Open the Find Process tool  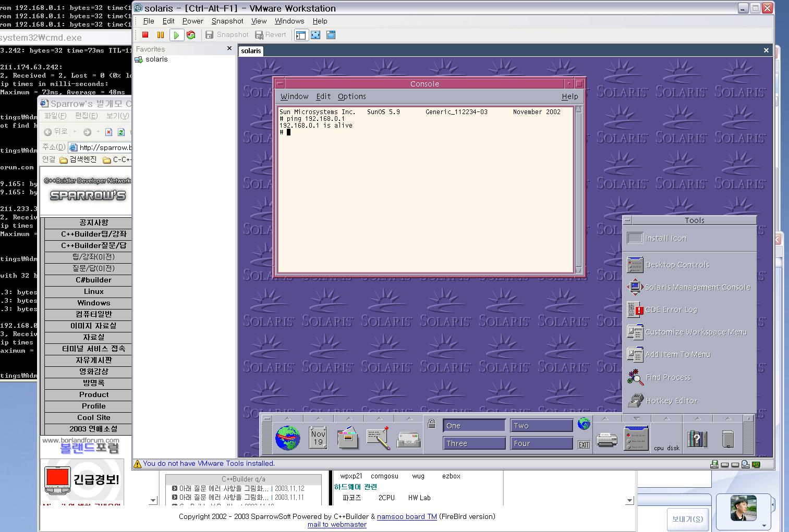click(667, 377)
